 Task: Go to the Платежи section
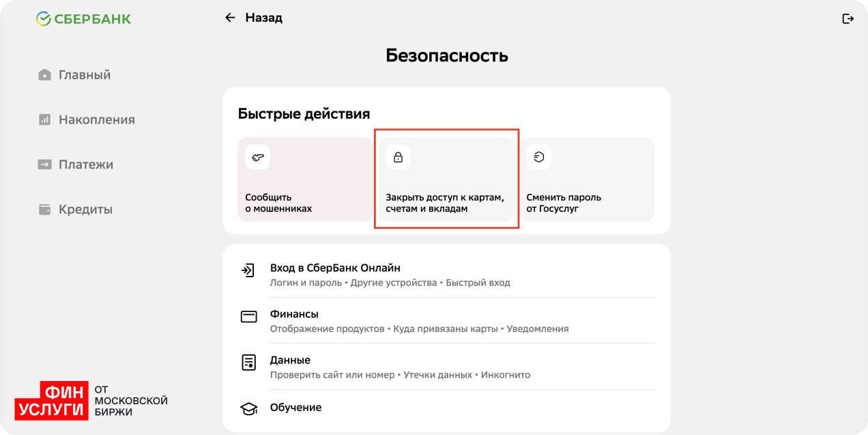click(85, 165)
